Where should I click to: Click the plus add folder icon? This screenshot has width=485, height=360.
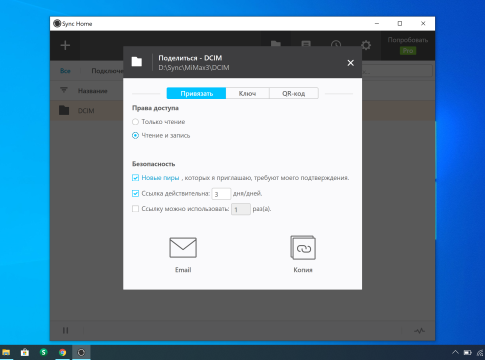(x=65, y=45)
